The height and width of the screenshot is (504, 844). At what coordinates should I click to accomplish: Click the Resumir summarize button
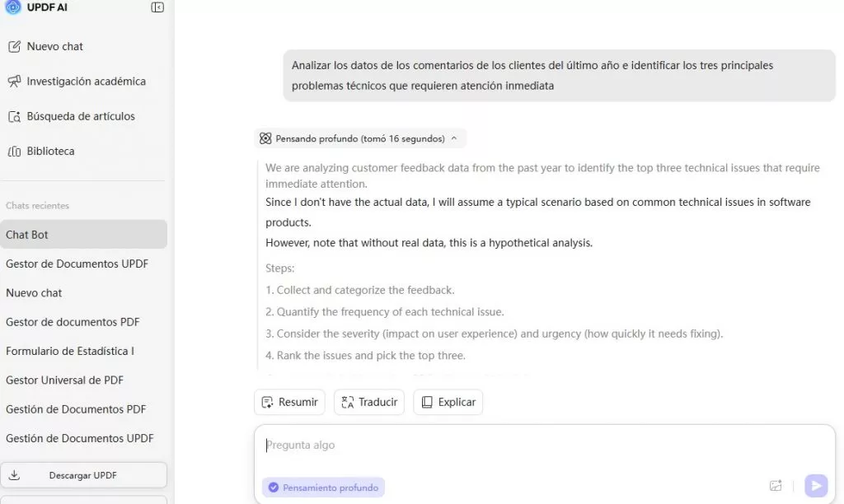(x=289, y=402)
